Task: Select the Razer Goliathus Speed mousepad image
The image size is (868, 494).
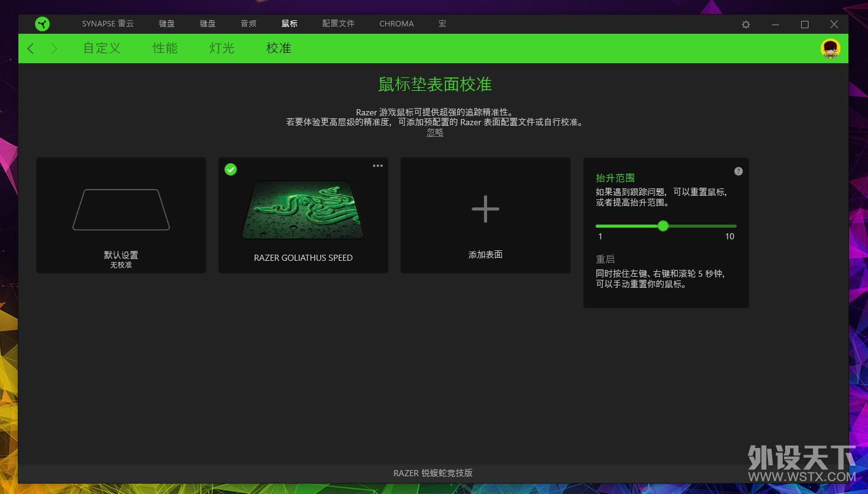Action: point(303,209)
